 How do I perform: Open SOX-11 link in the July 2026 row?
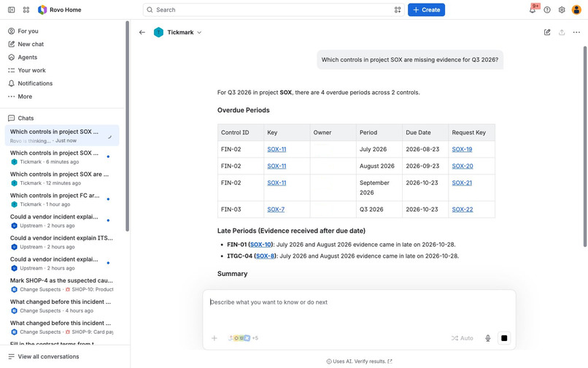coord(276,149)
